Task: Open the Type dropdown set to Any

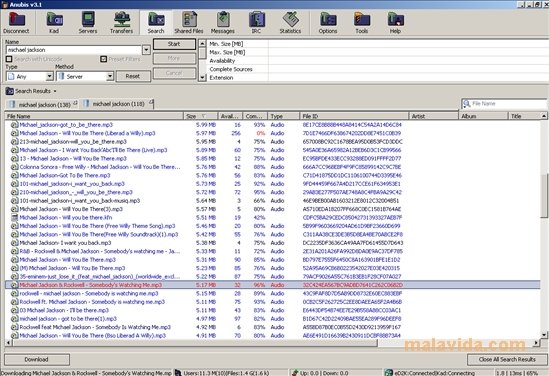Action: (49, 76)
